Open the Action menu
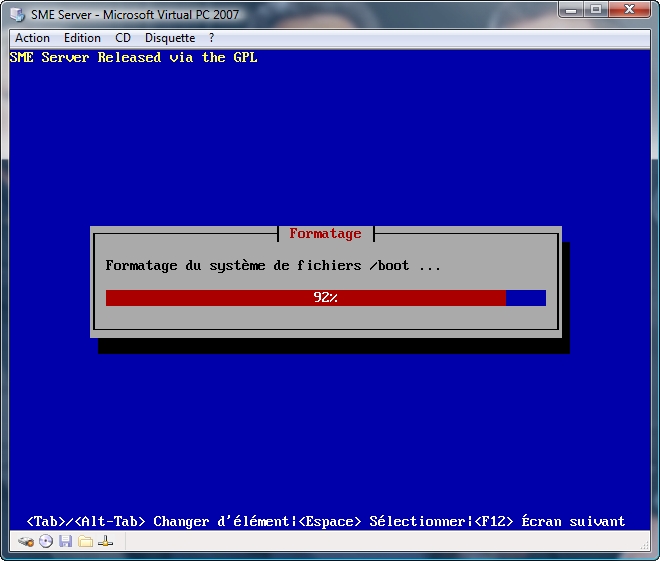The height and width of the screenshot is (561, 660). click(32, 38)
